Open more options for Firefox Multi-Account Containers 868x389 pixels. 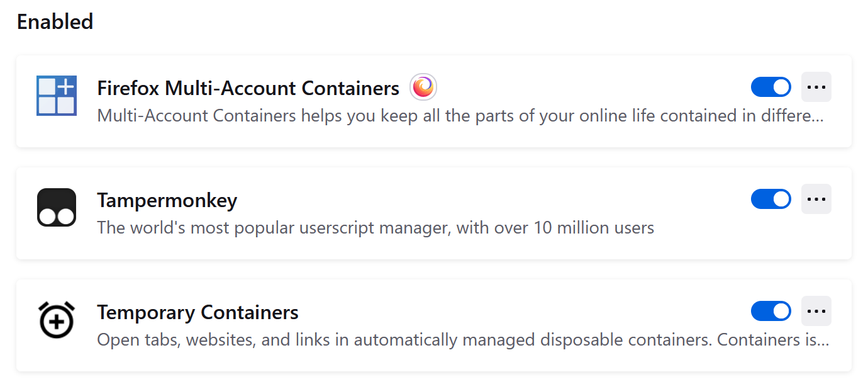tap(816, 87)
